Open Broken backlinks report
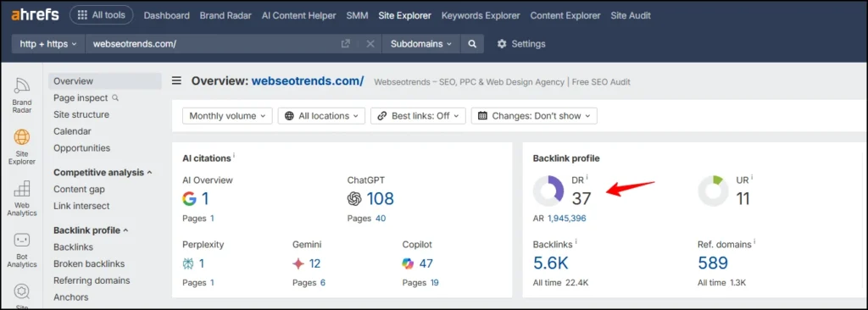The image size is (868, 310). pyautogui.click(x=89, y=263)
